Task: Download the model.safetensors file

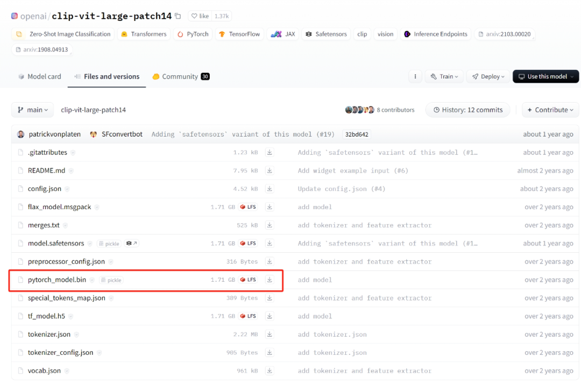Action: (270, 243)
